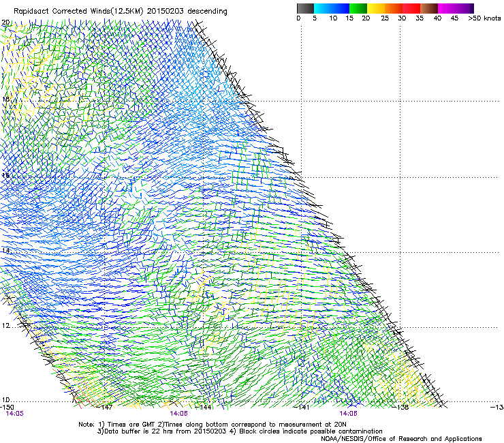
Task: Click the longitude label '-141'
Action: coord(302,408)
